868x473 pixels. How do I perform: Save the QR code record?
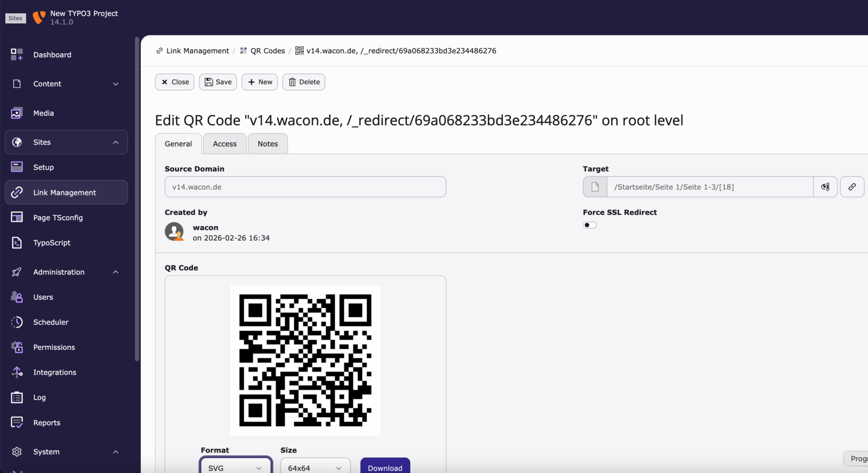[218, 82]
